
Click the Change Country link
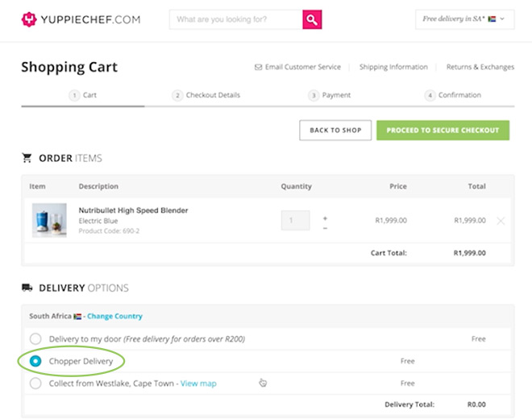tap(114, 316)
